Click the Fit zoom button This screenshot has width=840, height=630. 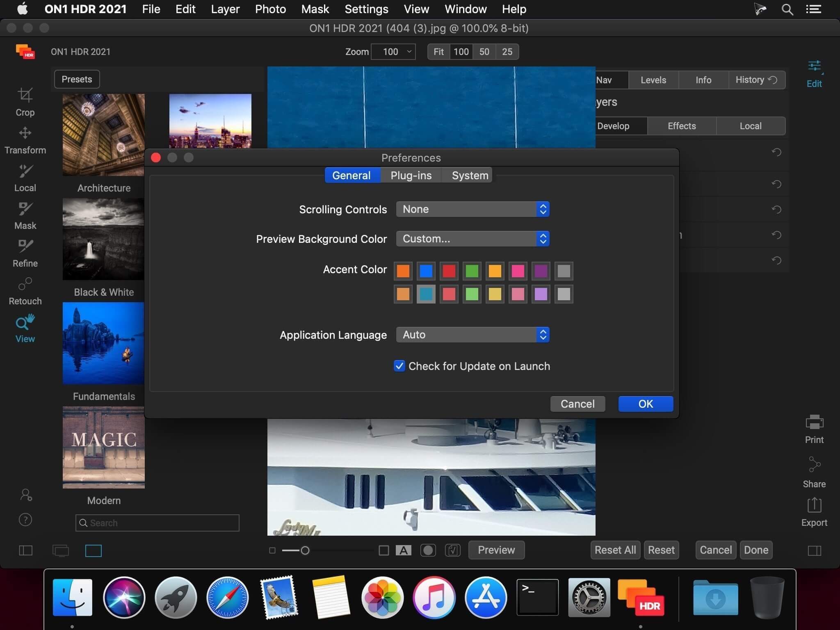[x=438, y=52]
